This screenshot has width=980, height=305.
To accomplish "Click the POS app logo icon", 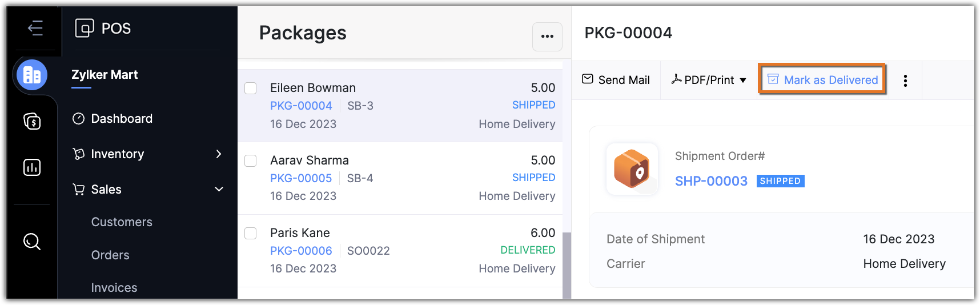I will point(85,28).
